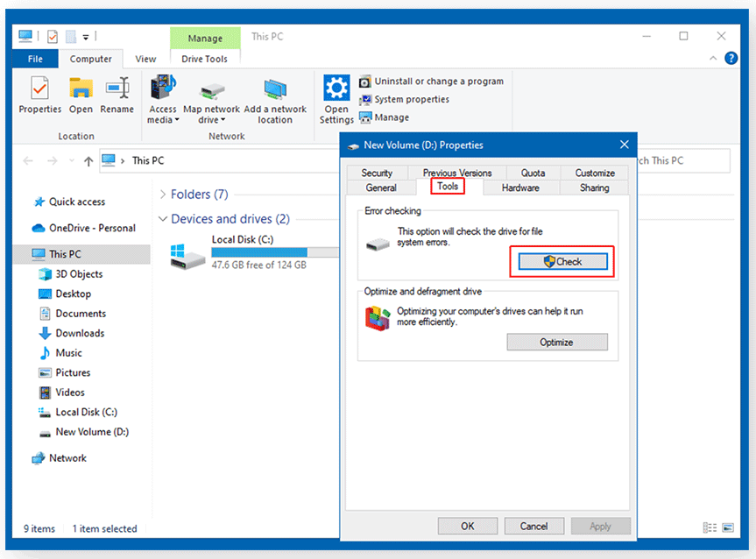The width and height of the screenshot is (756, 559).
Task: Collapse the Folders (7) group
Action: 163,195
